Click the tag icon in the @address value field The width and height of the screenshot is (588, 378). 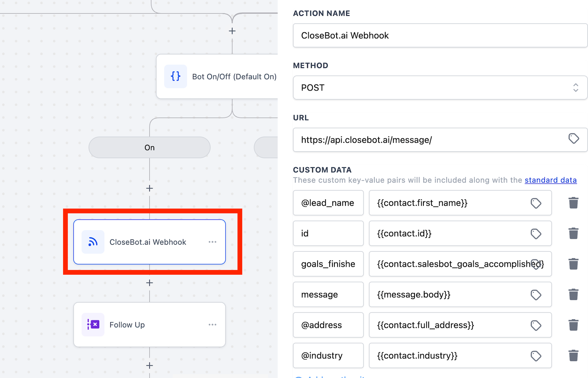536,325
